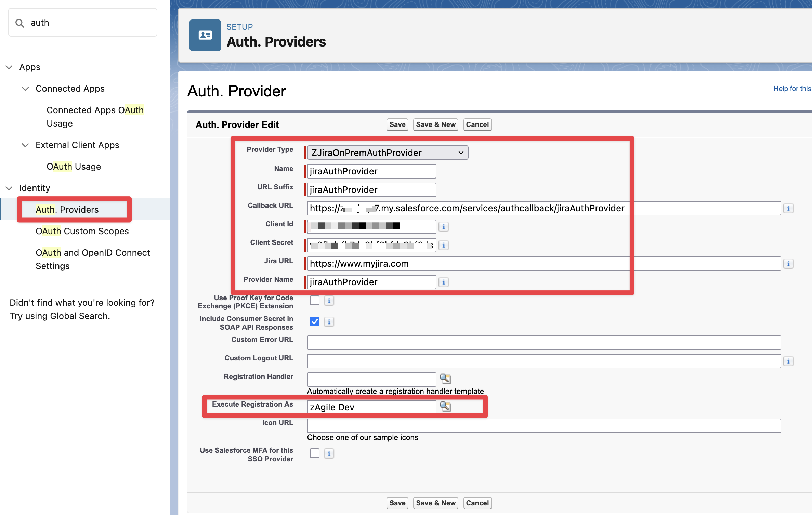
Task: Open Registration Handler lookup icon
Action: click(x=445, y=379)
